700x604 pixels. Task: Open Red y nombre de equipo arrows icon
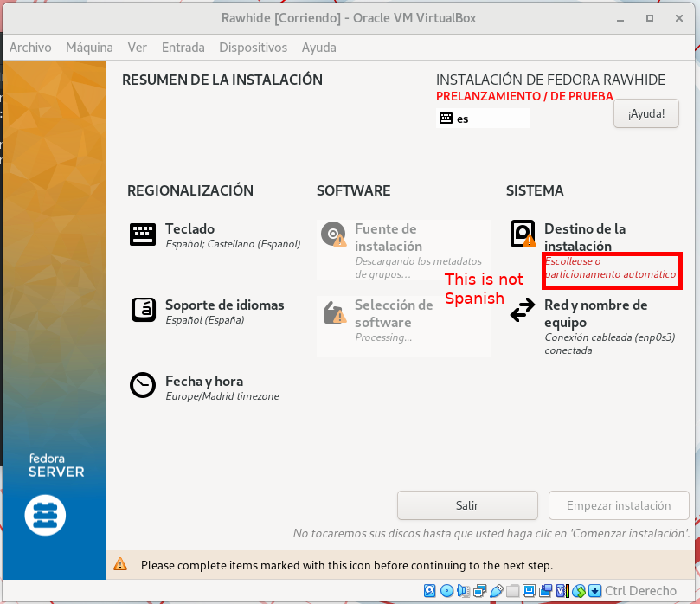pyautogui.click(x=523, y=310)
